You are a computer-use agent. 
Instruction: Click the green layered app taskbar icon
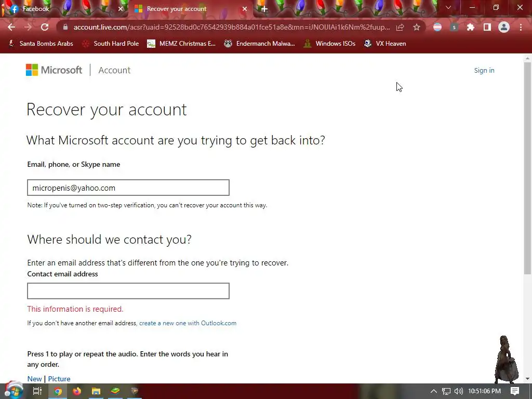click(115, 391)
